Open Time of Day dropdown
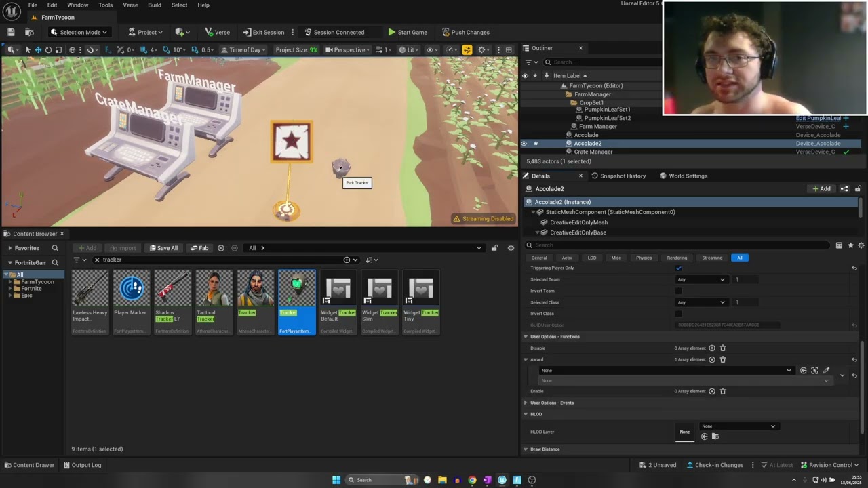 242,49
